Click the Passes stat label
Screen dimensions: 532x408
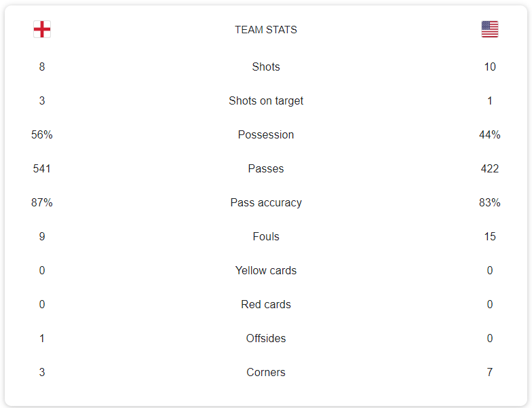click(266, 168)
